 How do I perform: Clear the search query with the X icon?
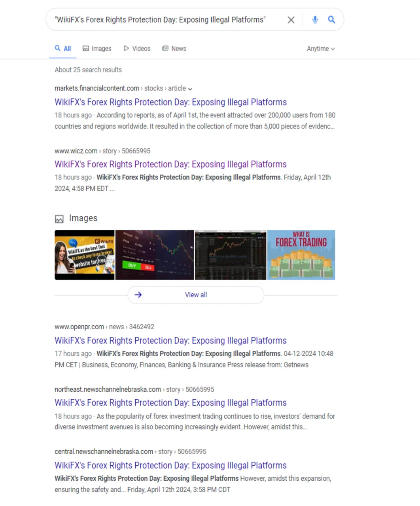[291, 20]
